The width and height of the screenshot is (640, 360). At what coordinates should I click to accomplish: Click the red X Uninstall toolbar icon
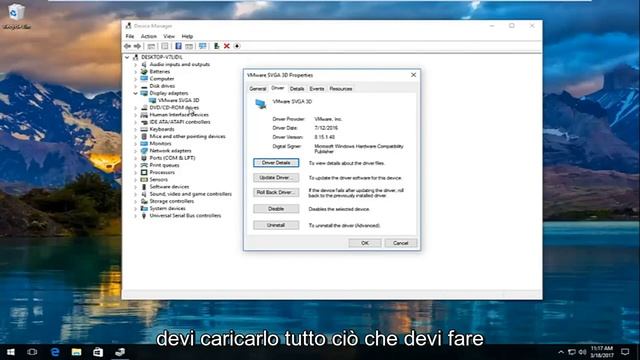coord(227,46)
